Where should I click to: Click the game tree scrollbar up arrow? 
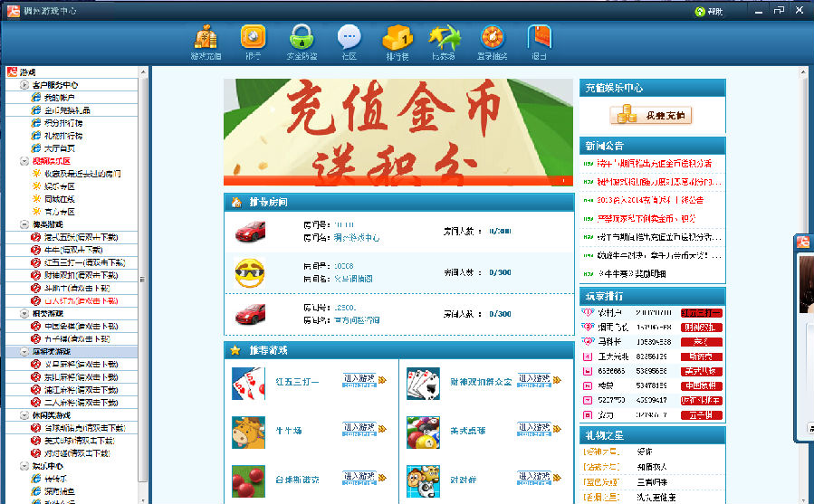pyautogui.click(x=143, y=72)
